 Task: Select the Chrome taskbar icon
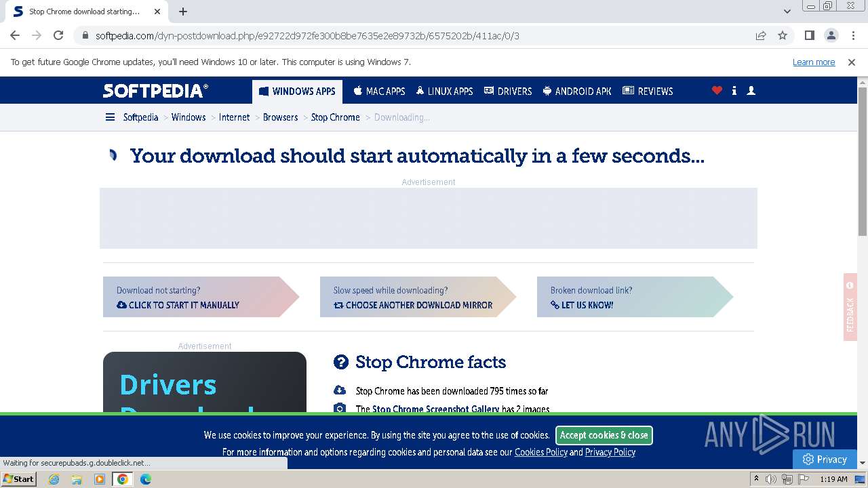[x=122, y=479]
